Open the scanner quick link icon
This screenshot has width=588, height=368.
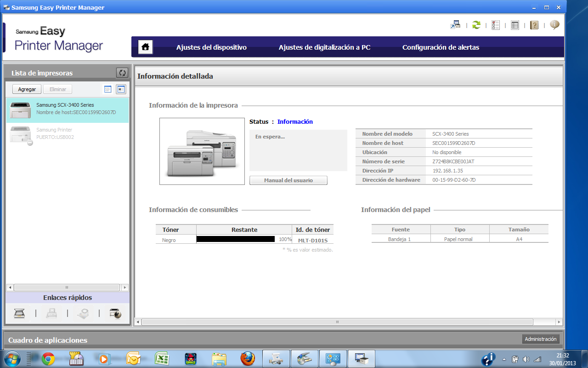tap(19, 314)
